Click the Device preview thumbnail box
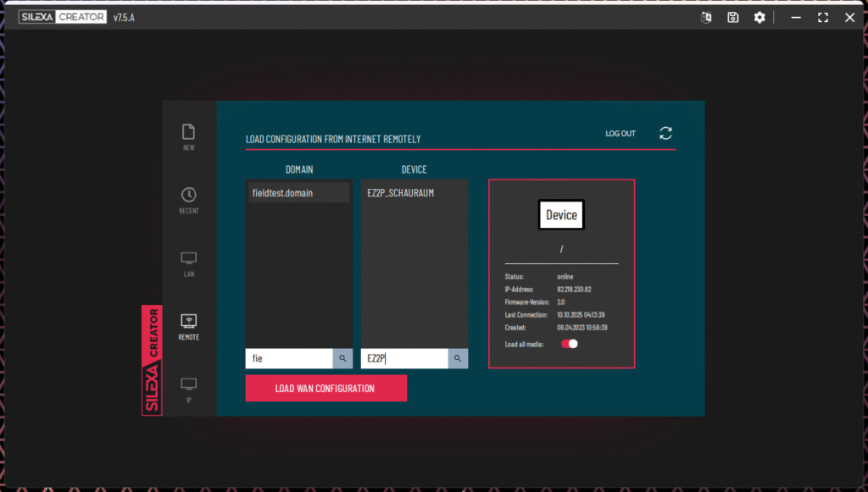The height and width of the screenshot is (492, 868). [561, 215]
